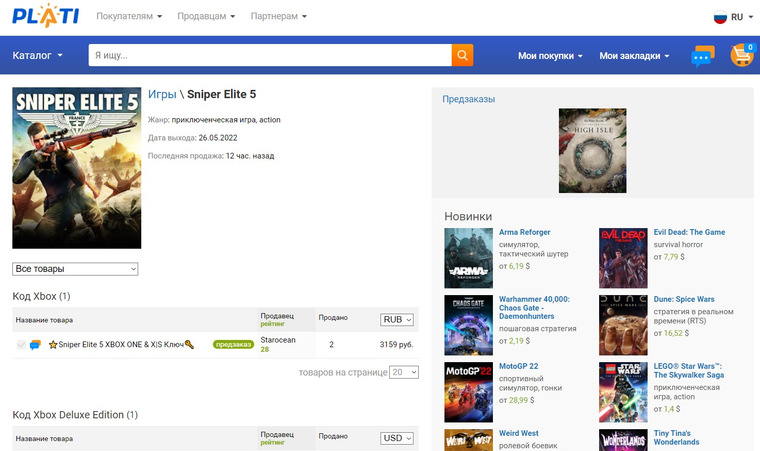Click the Dune Spice Wars thumbnail

[x=623, y=325]
